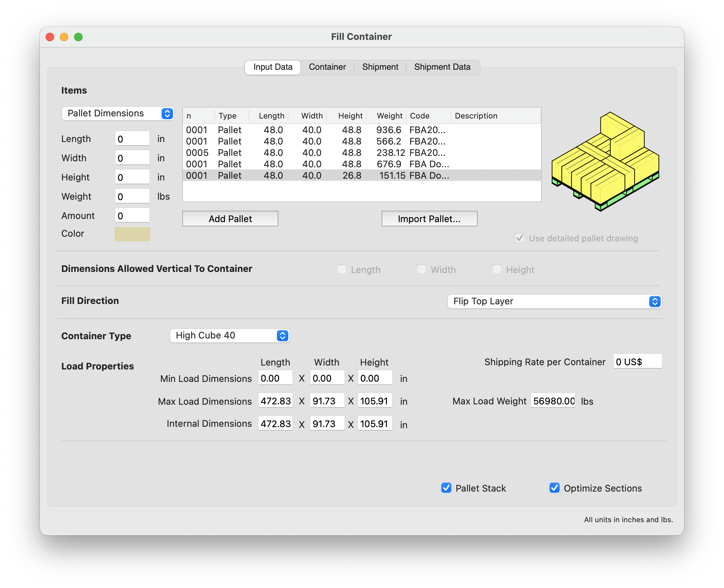
Task: Select the pallet row weighing 566.2
Action: coord(362,141)
